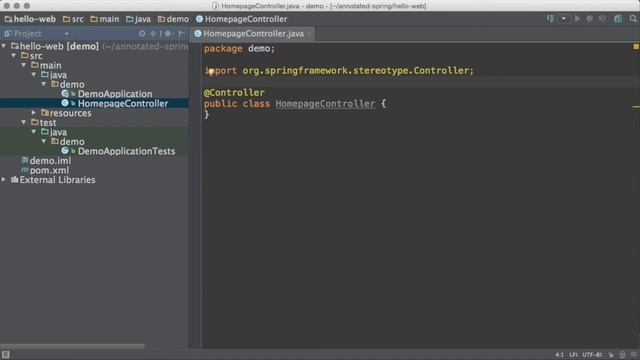Viewport: 640px width, 360px height.
Task: Click the Project panel horizontal scrollbar
Action: tap(73, 346)
